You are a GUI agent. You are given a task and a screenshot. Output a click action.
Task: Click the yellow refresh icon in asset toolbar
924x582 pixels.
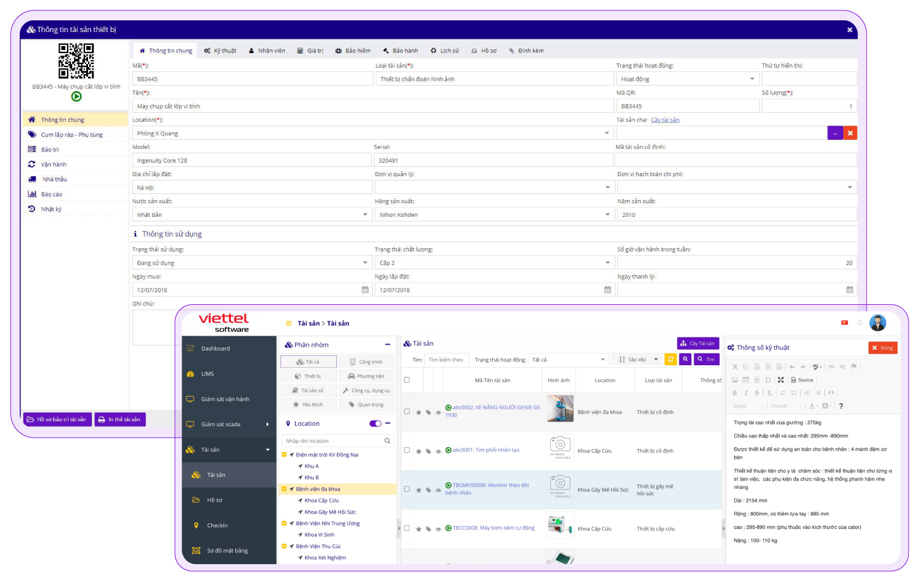pos(671,359)
